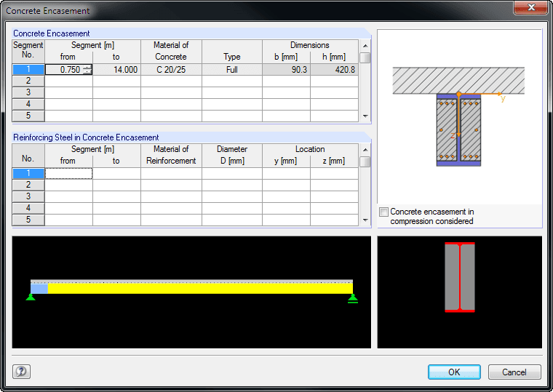This screenshot has height=392, width=553.
Task: Click yellow encased segment on beam view
Action: [x=200, y=288]
